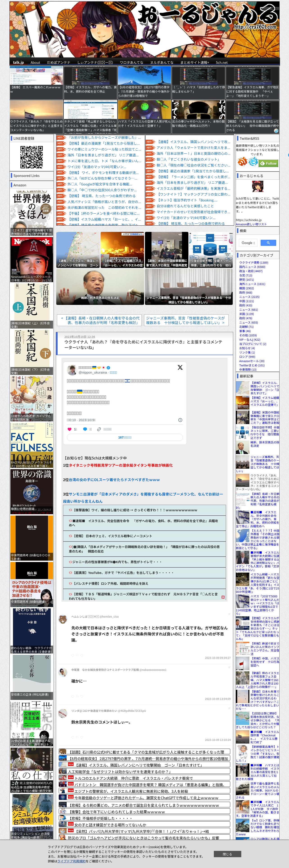The image size is (289, 868).
Task: Click the @nippon_ukuraina tweet author avatar
Action: click(x=72, y=370)
